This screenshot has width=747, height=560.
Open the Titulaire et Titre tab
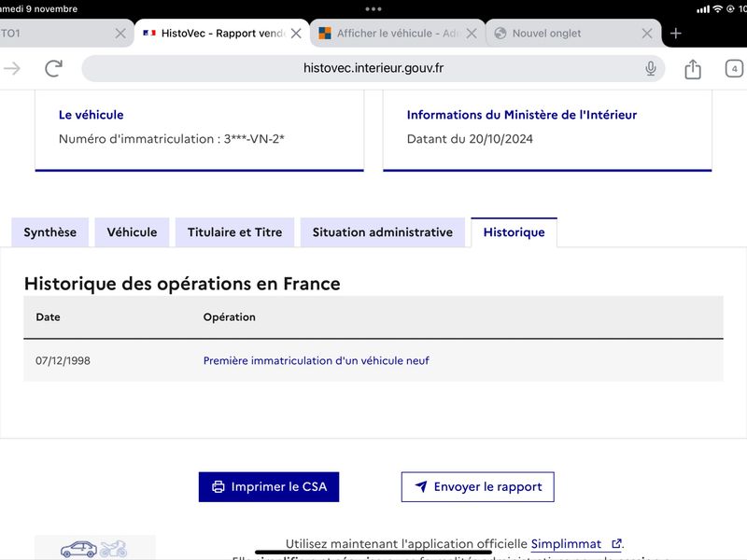[235, 232]
